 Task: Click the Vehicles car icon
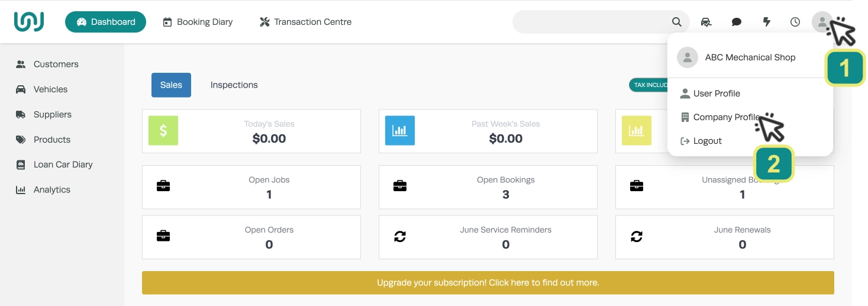(21, 89)
